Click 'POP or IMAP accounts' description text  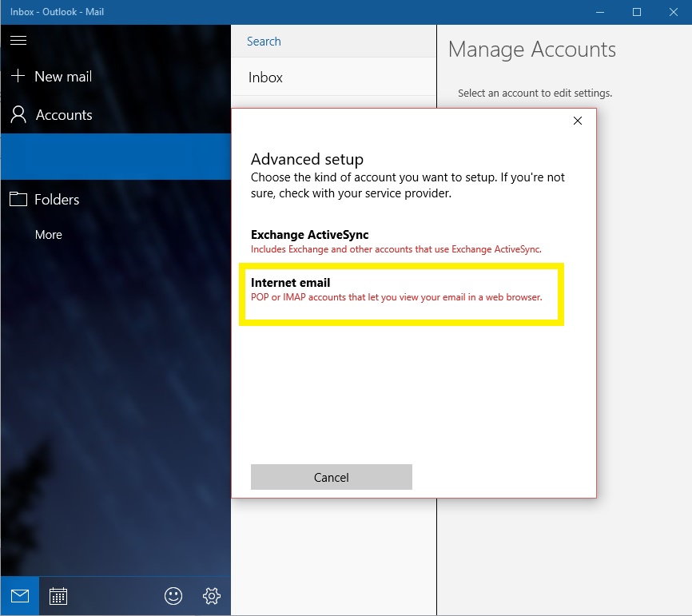coord(396,297)
